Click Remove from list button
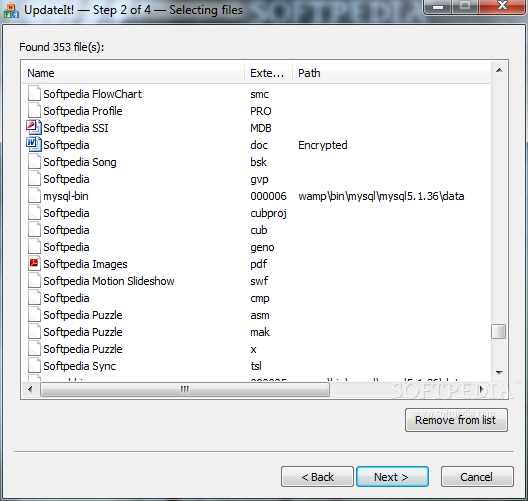The image size is (528, 501). [x=456, y=420]
